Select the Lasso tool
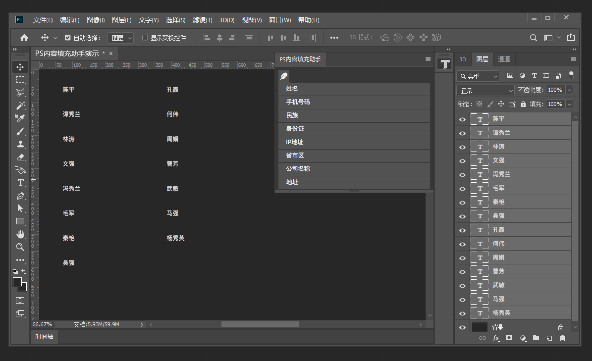 click(20, 93)
